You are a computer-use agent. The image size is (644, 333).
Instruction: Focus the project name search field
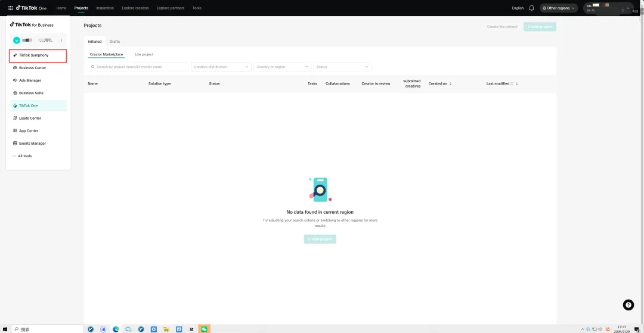coord(138,67)
